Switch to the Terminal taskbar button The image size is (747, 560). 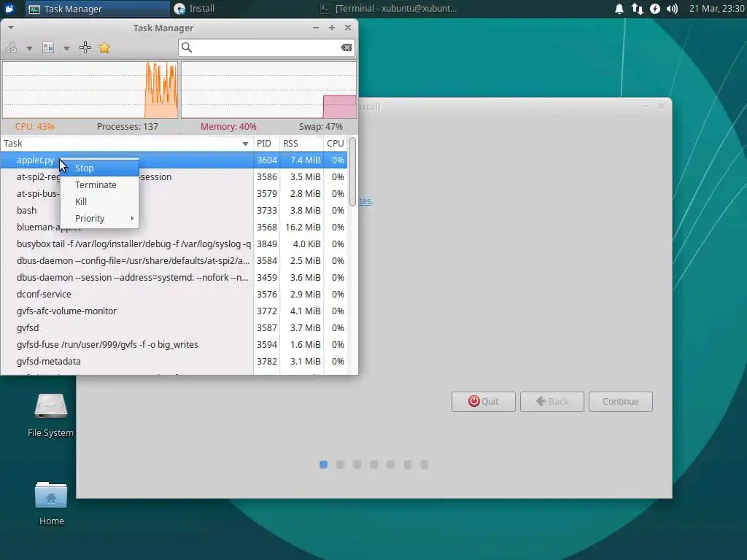[x=388, y=9]
